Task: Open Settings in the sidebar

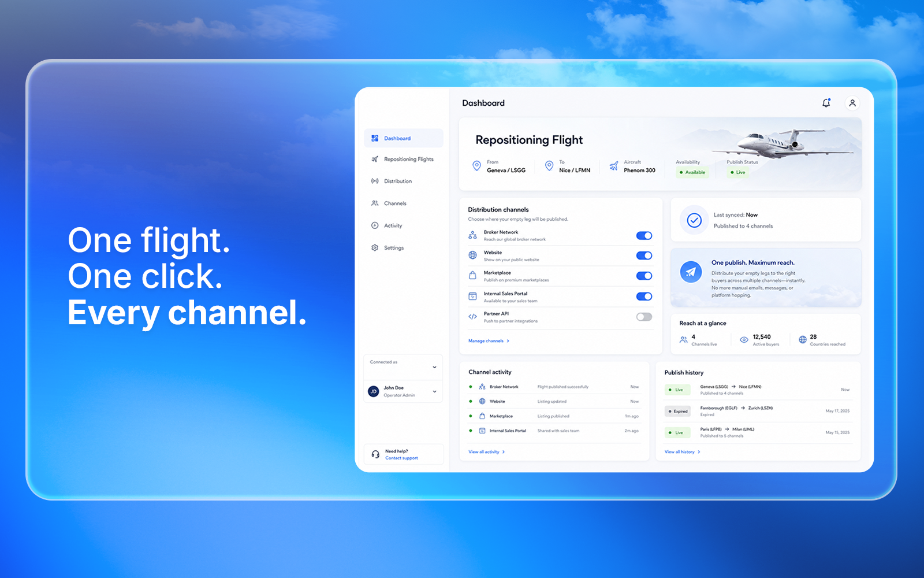Action: point(404,247)
